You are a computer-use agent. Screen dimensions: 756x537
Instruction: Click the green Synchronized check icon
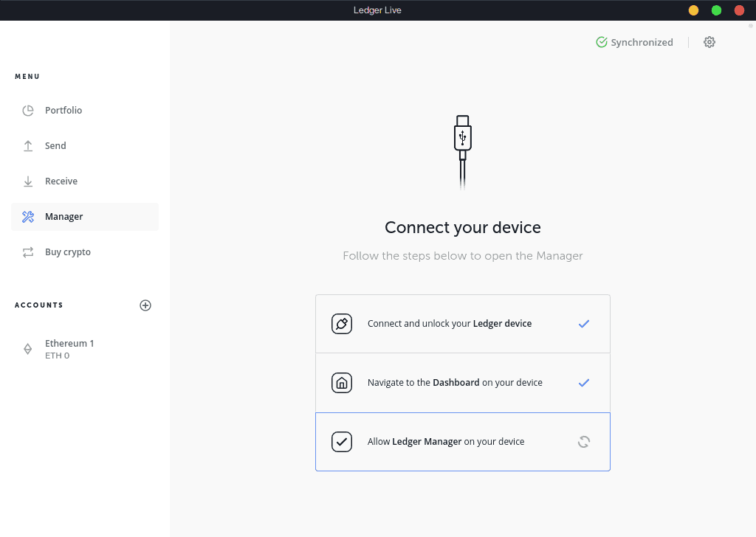coord(601,42)
